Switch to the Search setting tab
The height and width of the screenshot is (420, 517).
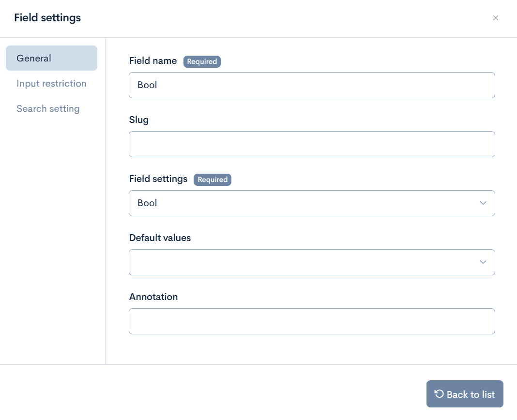48,108
